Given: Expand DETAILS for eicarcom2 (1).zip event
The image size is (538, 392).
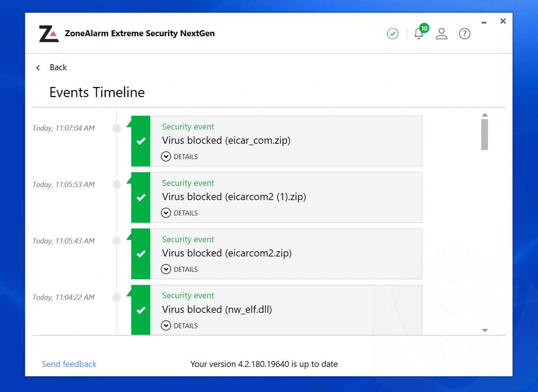Looking at the screenshot, I should 179,213.
